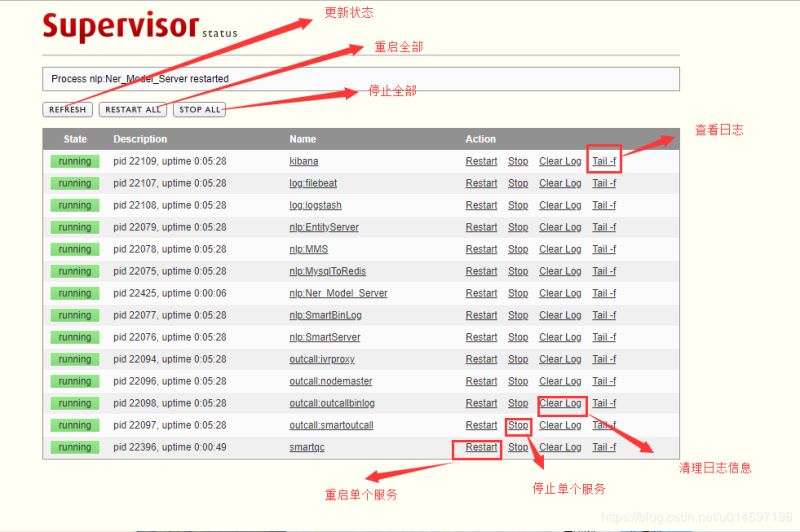Clear log for outcall:ivrproxy
Viewport: 800px width, 532px height.
[x=560, y=359]
